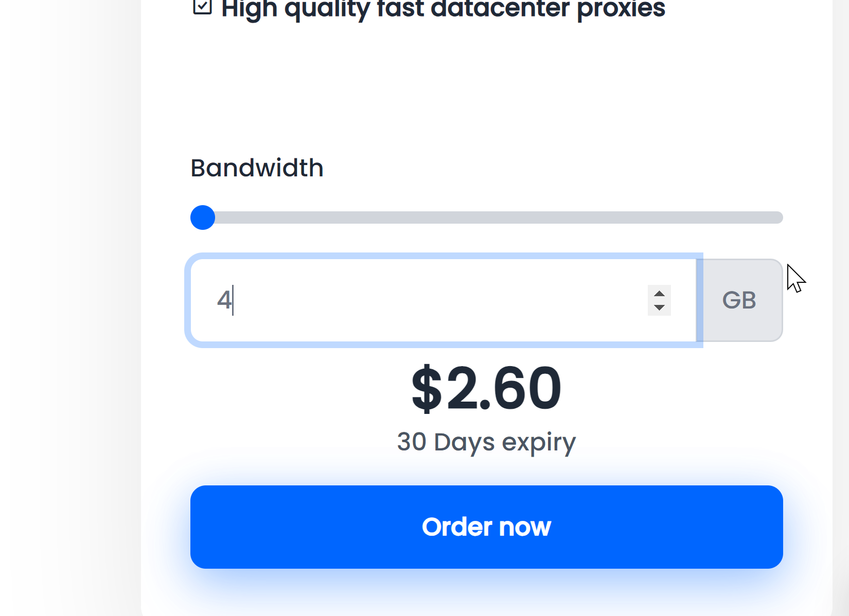Click the middle of the bandwidth slider track
This screenshot has width=849, height=616.
click(487, 218)
